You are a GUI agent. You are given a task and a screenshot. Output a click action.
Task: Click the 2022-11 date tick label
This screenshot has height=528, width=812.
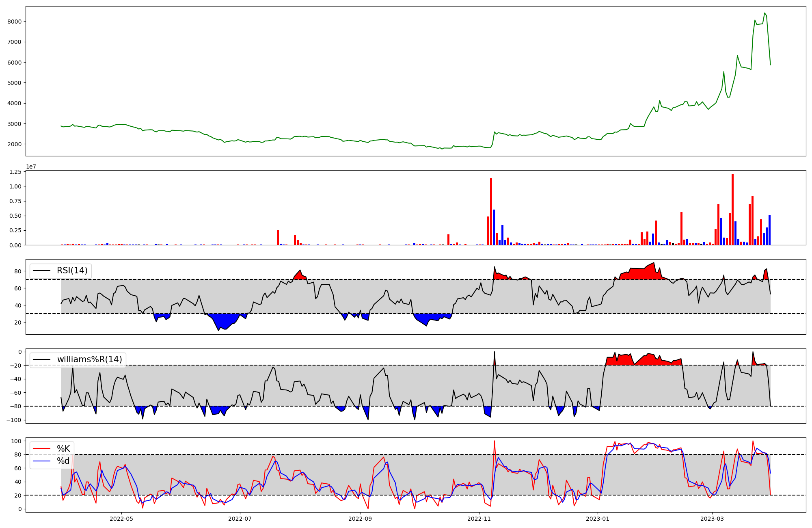pos(479,519)
